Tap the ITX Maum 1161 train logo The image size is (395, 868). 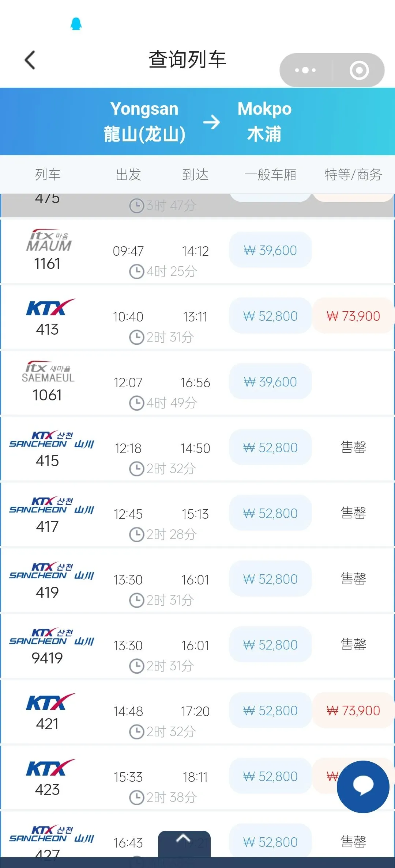click(49, 241)
